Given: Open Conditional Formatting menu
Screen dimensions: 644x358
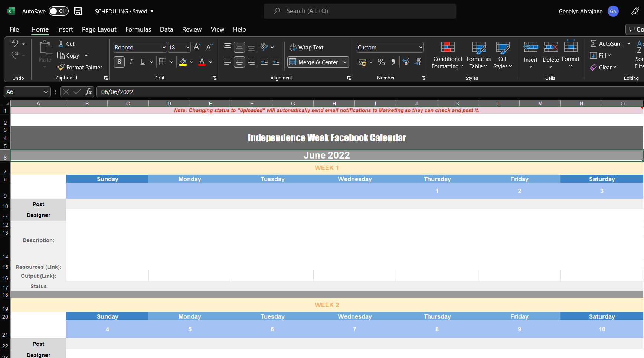Looking at the screenshot, I should [x=448, y=55].
